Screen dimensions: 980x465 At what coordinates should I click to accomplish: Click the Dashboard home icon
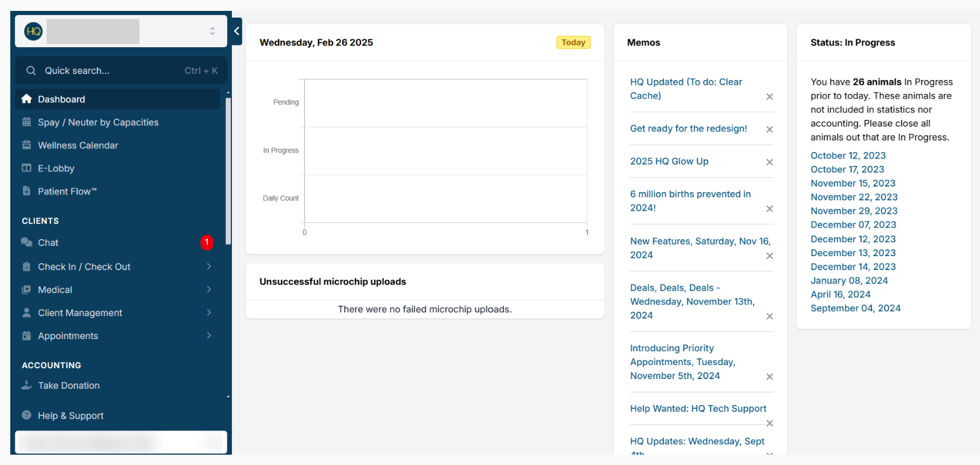(x=27, y=99)
